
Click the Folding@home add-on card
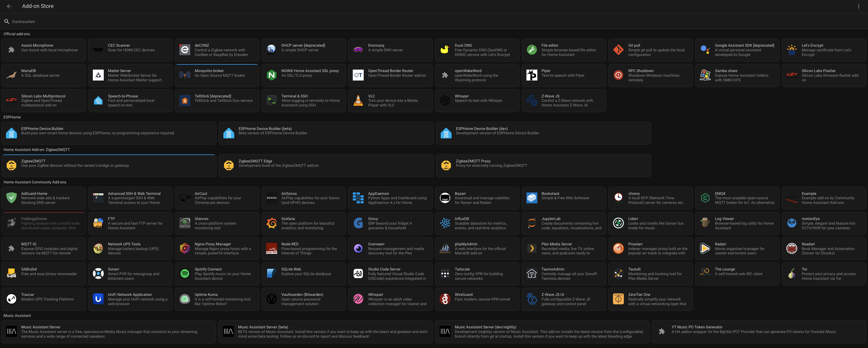[x=43, y=223]
